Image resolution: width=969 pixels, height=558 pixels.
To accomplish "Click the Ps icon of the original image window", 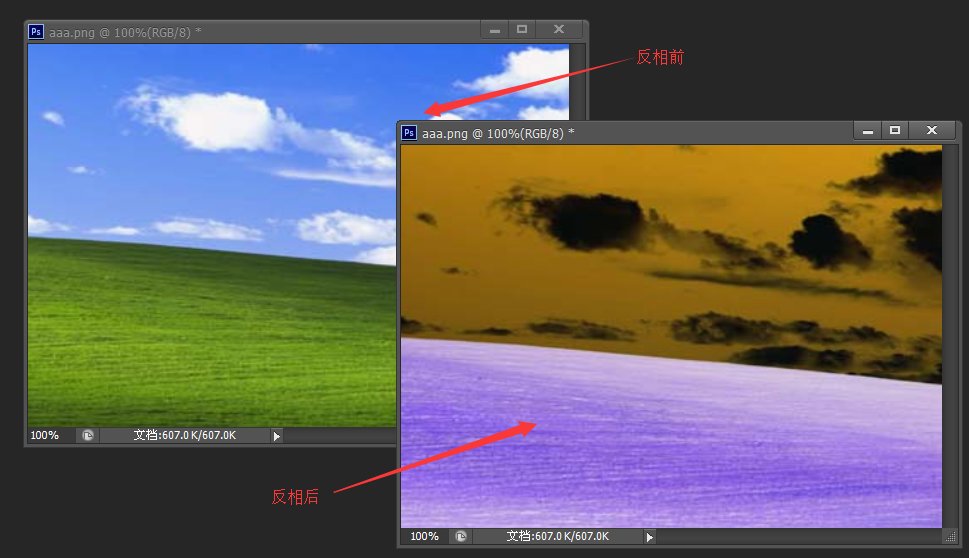I will tap(36, 32).
